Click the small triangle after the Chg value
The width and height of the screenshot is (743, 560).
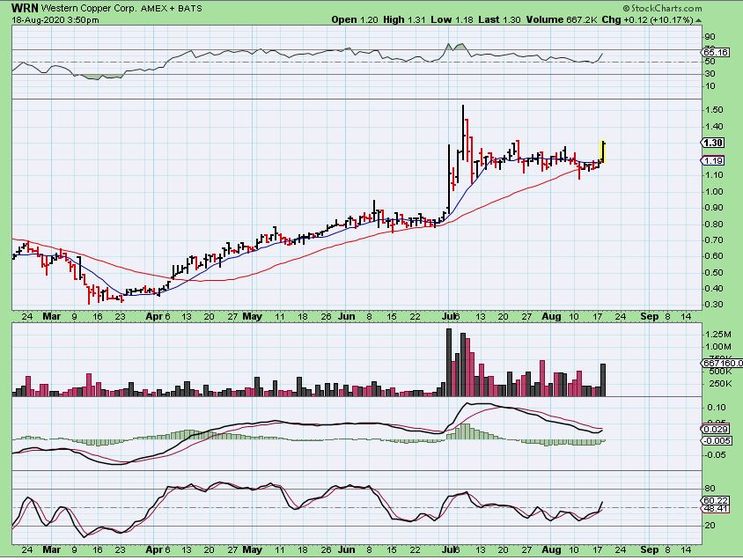click(x=699, y=20)
